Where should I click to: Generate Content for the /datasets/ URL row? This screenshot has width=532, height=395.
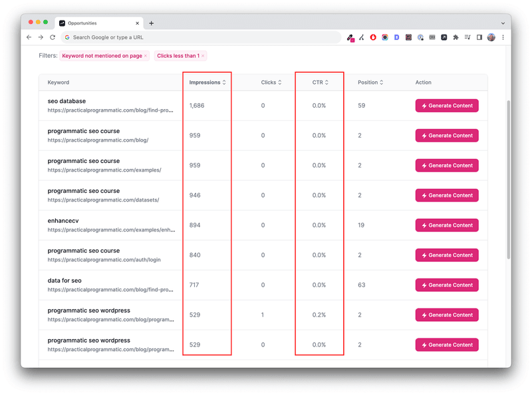(447, 195)
